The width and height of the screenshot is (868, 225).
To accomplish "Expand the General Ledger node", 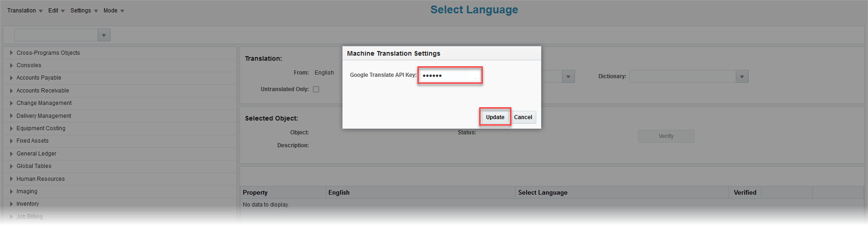I will [11, 154].
